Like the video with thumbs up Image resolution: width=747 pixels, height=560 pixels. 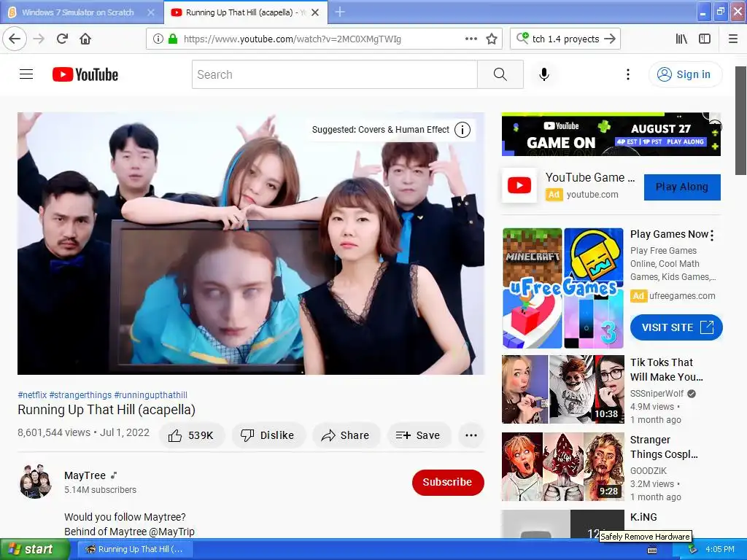(x=191, y=435)
